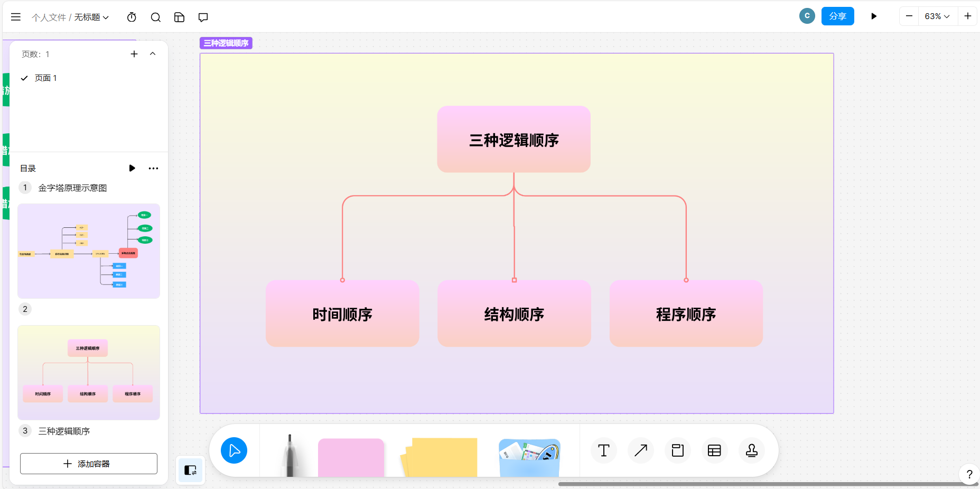Open the hamburger main menu
Screen dimensions: 980x489
tap(16, 17)
